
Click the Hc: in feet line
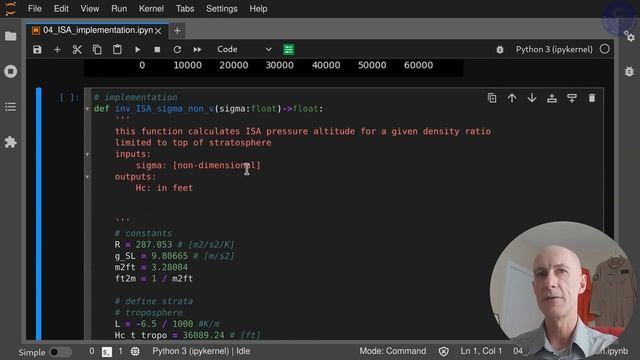tap(164, 188)
